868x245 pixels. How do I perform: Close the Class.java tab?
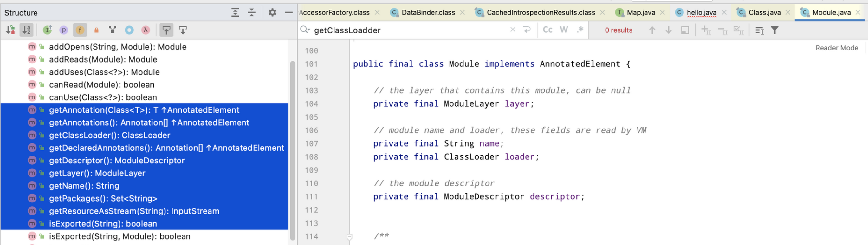click(788, 12)
